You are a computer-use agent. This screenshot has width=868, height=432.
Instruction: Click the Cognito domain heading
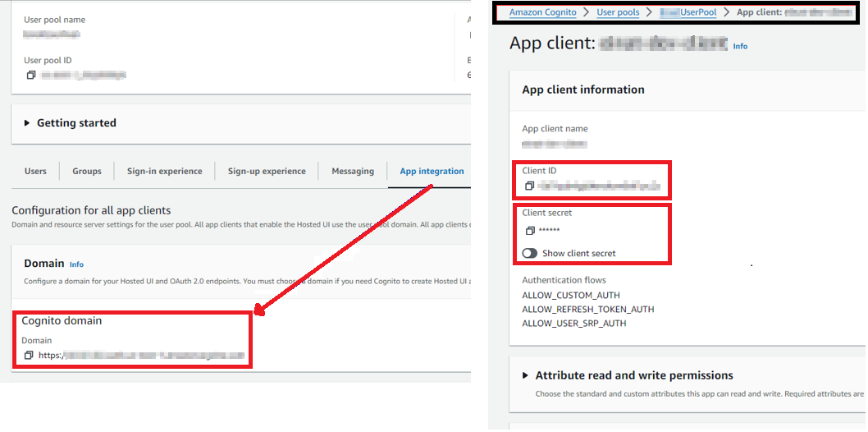pyautogui.click(x=62, y=320)
